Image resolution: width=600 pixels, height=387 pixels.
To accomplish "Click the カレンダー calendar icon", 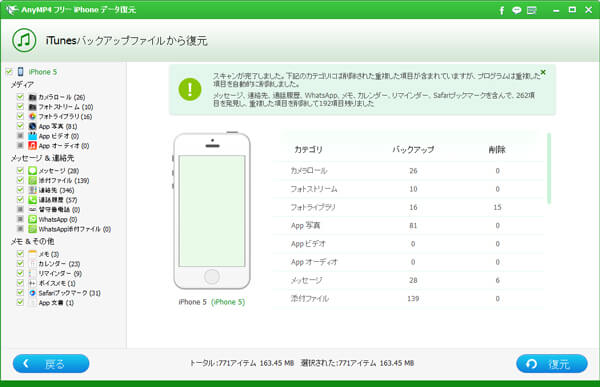I will pos(33,264).
